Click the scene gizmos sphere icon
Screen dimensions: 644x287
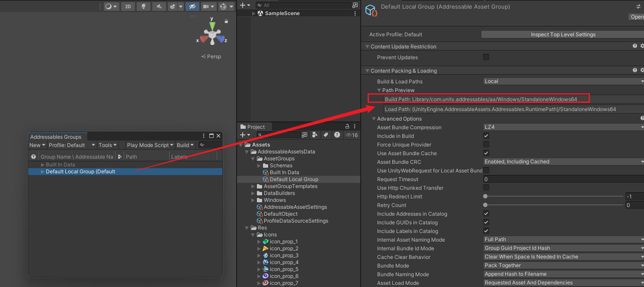pyautogui.click(x=223, y=6)
